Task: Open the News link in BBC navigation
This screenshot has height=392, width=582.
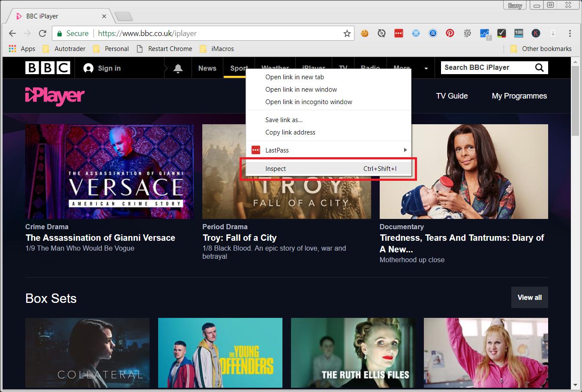Action: point(207,68)
